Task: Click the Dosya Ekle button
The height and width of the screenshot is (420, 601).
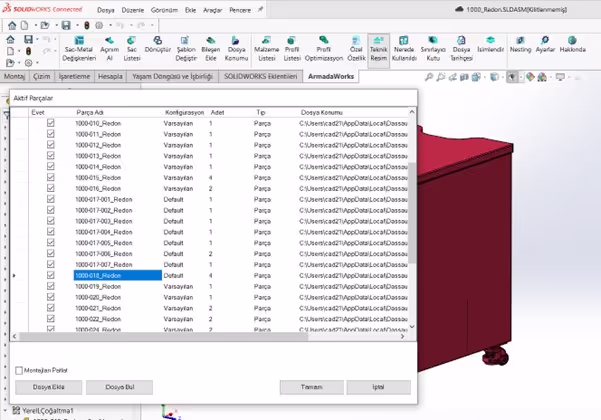Action: (48, 387)
